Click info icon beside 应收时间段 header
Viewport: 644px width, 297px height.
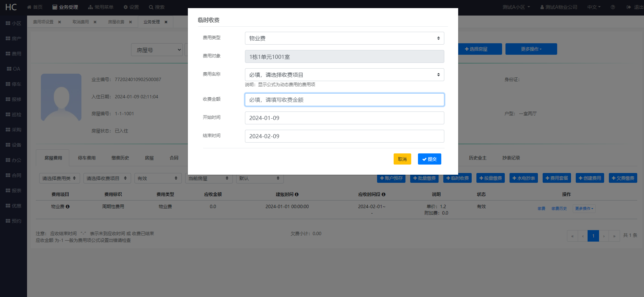tap(383, 194)
